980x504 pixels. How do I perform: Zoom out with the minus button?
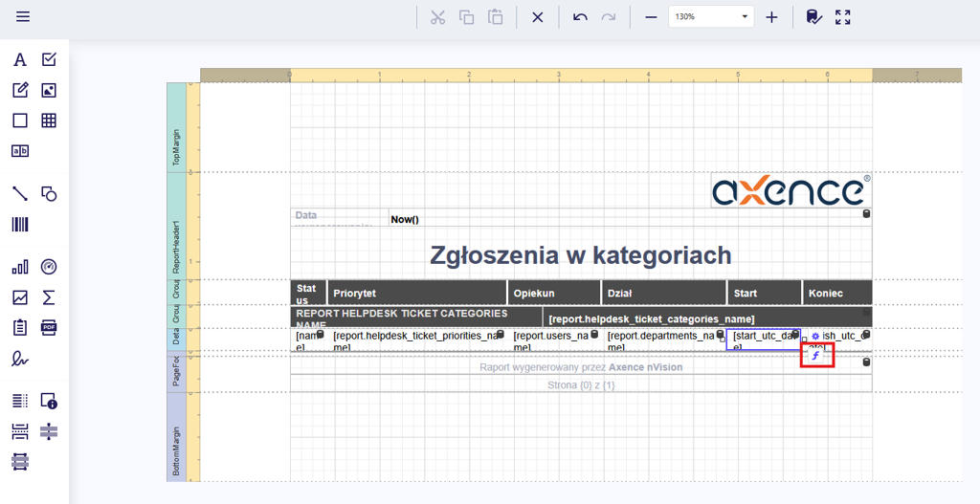click(x=650, y=17)
